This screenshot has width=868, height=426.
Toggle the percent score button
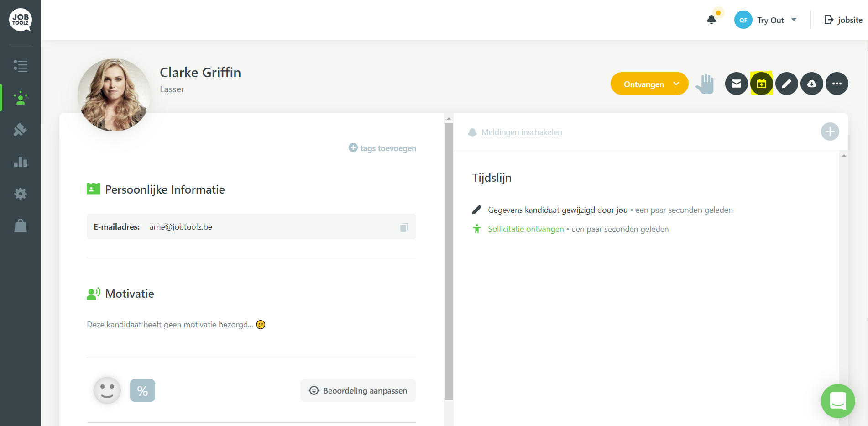click(x=142, y=390)
